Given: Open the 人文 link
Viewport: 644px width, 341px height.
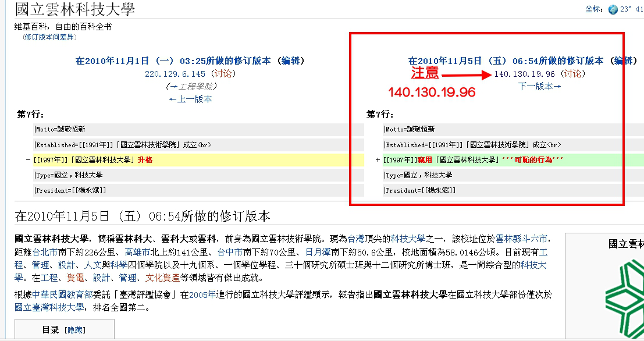Looking at the screenshot, I should point(92,265).
